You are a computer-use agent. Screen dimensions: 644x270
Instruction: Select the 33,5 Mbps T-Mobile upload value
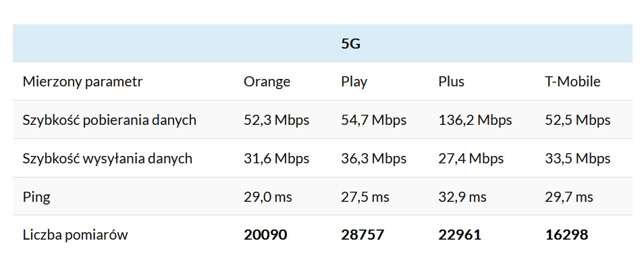(577, 159)
